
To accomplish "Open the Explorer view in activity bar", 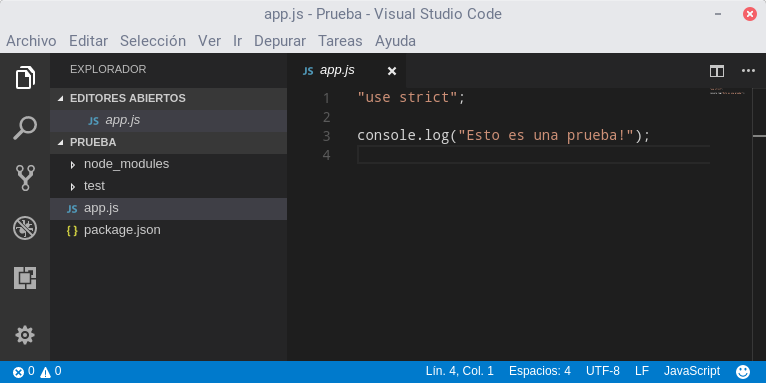I will tap(25, 77).
